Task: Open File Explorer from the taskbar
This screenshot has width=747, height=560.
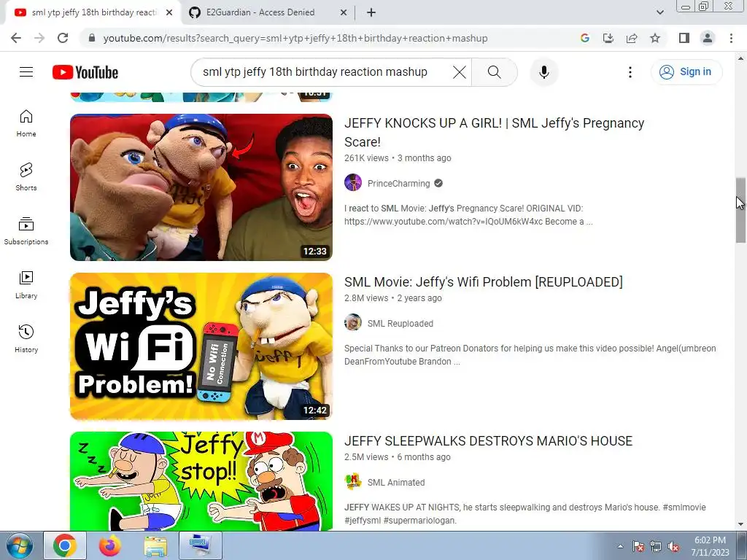Action: coord(155,545)
